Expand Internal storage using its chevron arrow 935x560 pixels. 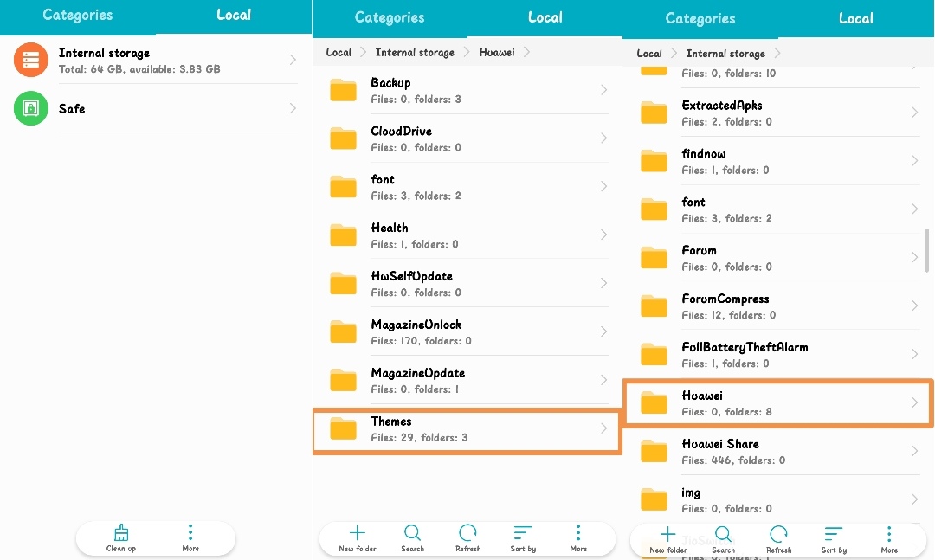pos(293,60)
